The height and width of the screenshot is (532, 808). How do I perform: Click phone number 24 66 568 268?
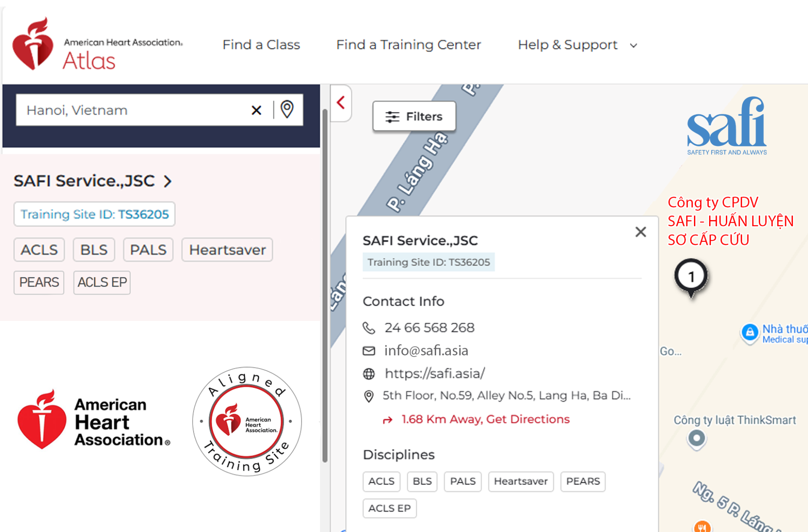pyautogui.click(x=429, y=328)
